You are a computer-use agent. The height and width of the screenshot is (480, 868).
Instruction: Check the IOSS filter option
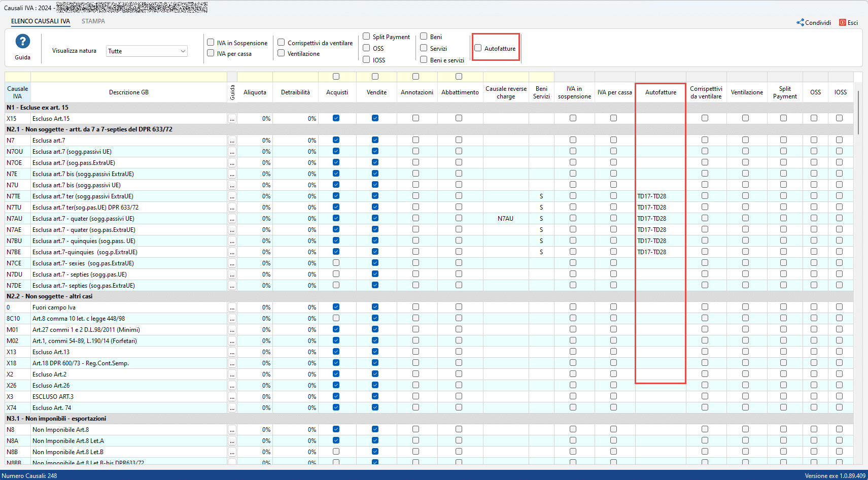[366, 60]
